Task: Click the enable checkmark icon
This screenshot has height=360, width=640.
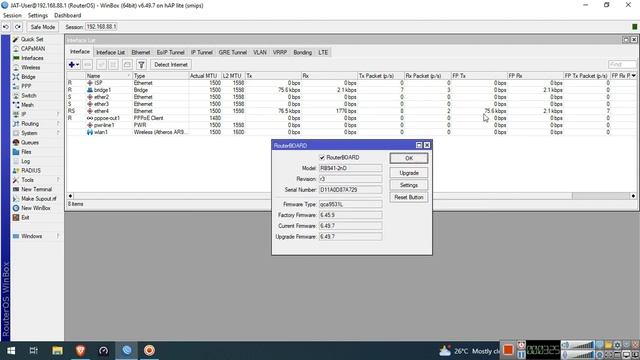Action: click(101, 64)
